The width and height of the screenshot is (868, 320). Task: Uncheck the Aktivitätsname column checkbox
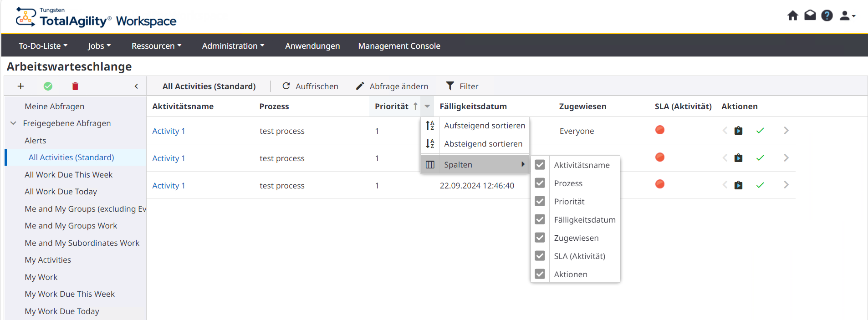pos(540,165)
